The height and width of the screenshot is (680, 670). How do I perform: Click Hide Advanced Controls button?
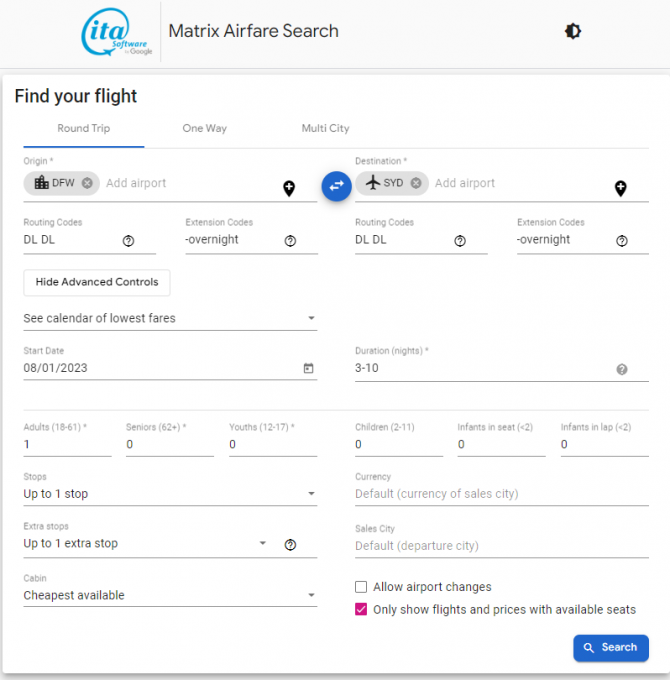[97, 282]
